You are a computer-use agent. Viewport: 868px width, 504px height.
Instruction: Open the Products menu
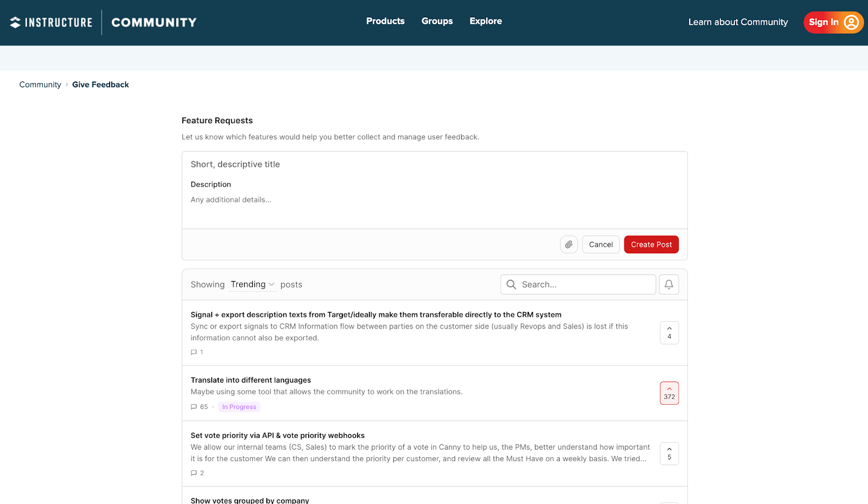coord(385,21)
